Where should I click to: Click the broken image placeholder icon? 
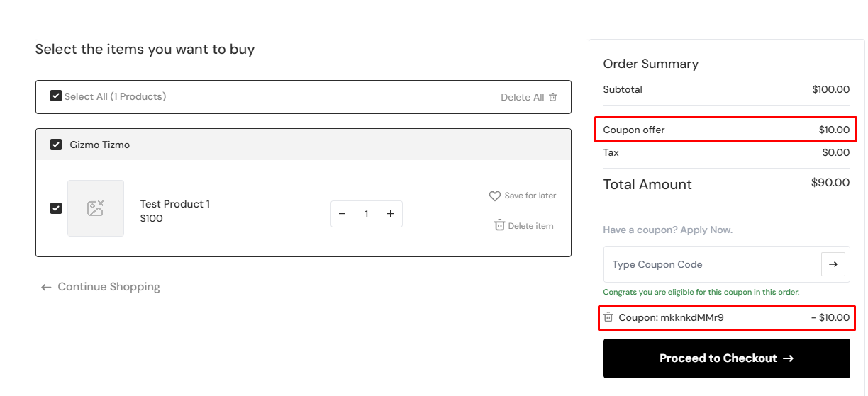coord(96,208)
